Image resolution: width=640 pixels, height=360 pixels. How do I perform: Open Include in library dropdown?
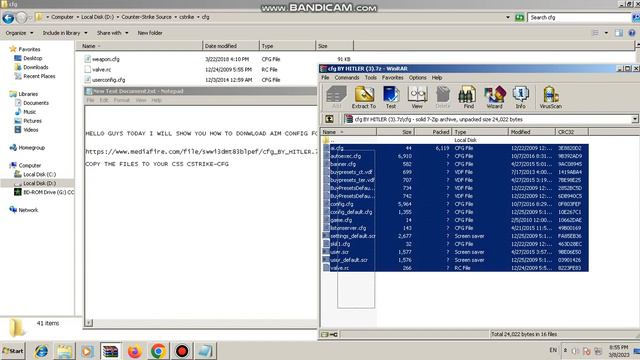[65, 33]
